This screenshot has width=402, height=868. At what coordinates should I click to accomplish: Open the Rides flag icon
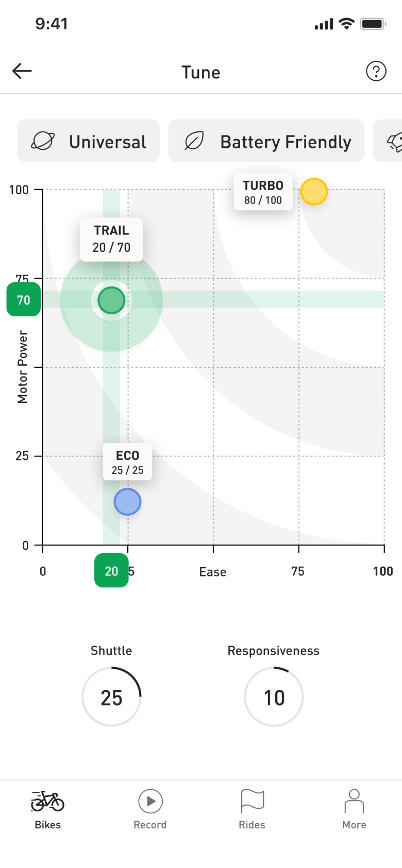pos(252,801)
